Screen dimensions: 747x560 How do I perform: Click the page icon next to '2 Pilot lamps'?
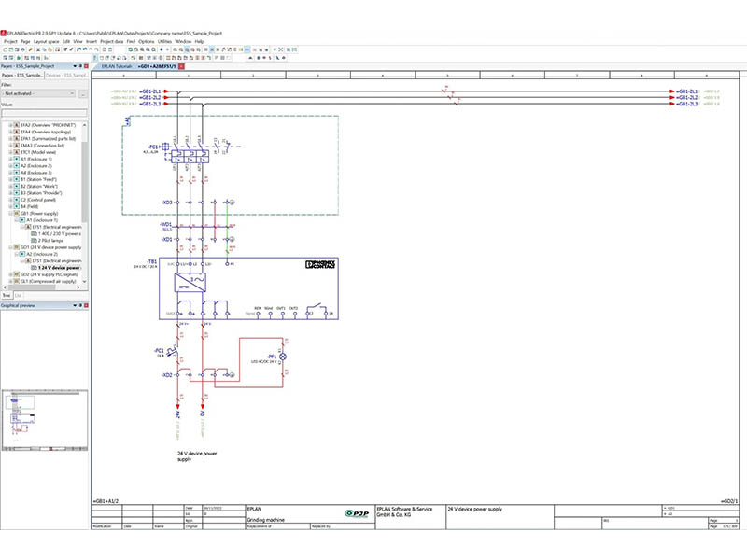tap(34, 241)
